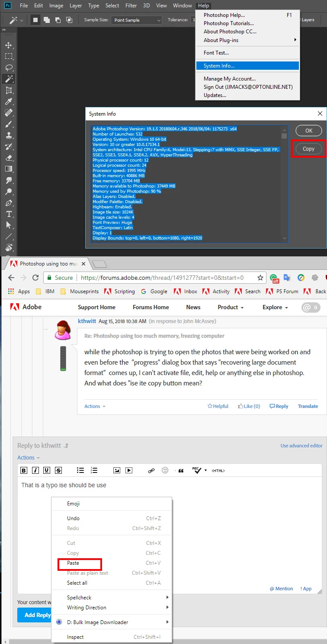Select the Path Selection tool

click(9, 226)
